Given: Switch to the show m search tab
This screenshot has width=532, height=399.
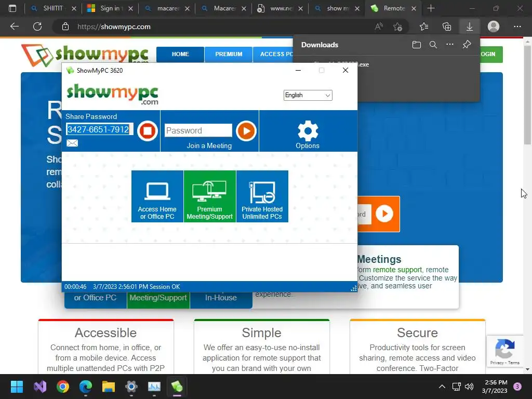Looking at the screenshot, I should click(x=336, y=8).
